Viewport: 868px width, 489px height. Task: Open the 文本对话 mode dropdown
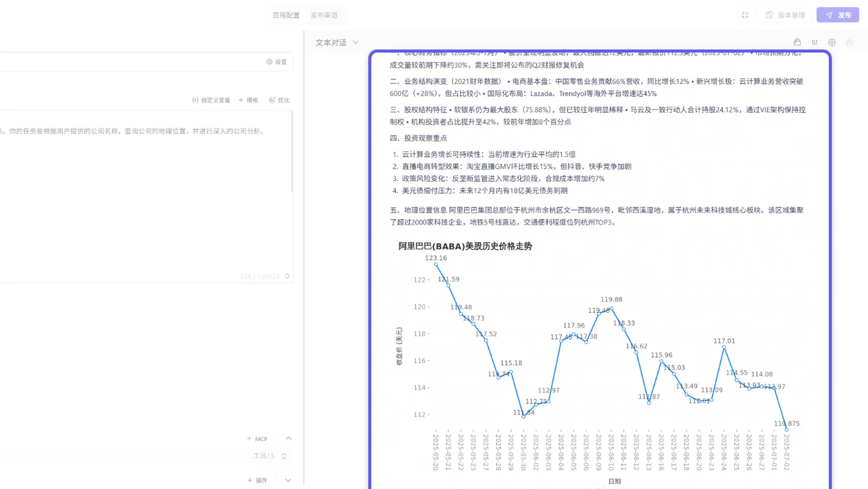click(337, 43)
